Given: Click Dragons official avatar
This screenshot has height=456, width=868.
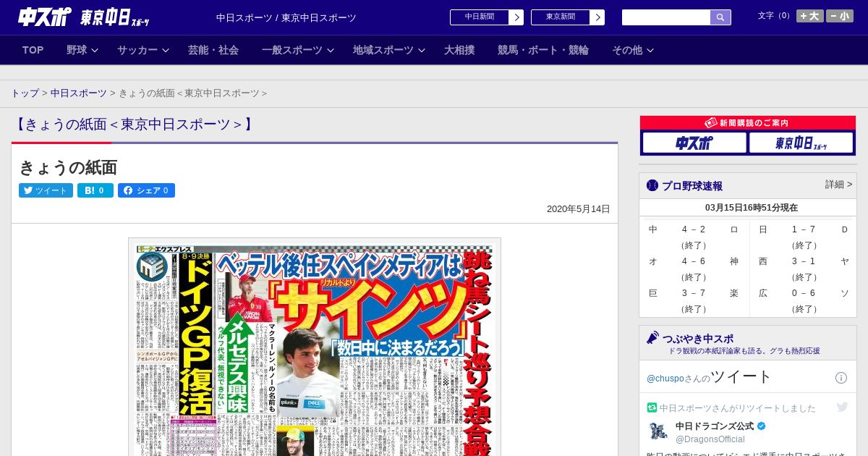Looking at the screenshot, I should [658, 431].
